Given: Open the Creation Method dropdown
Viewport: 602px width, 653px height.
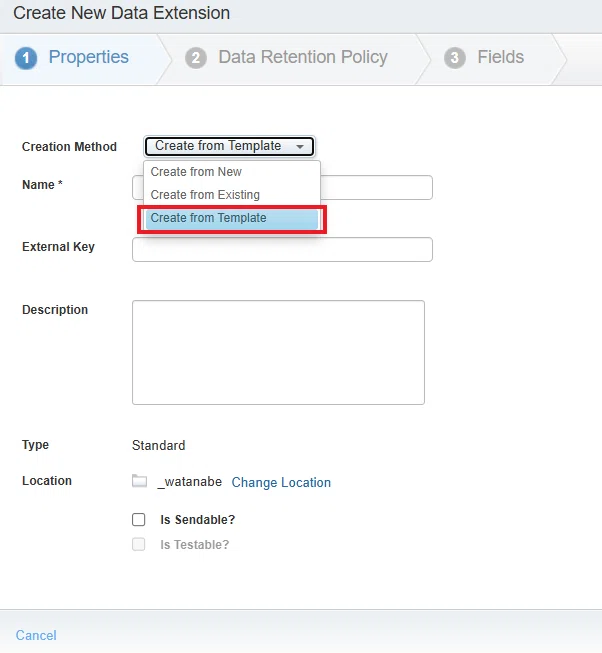Looking at the screenshot, I should pos(229,146).
